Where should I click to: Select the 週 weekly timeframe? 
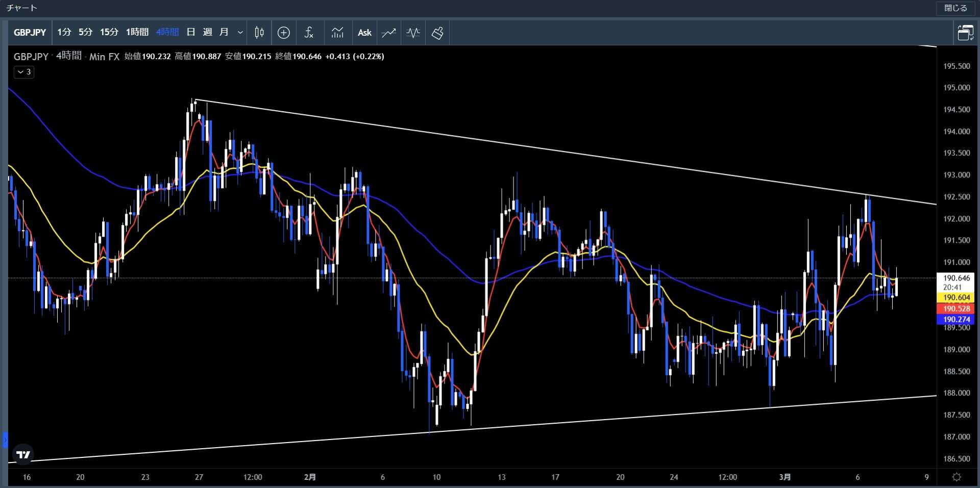[x=207, y=33]
